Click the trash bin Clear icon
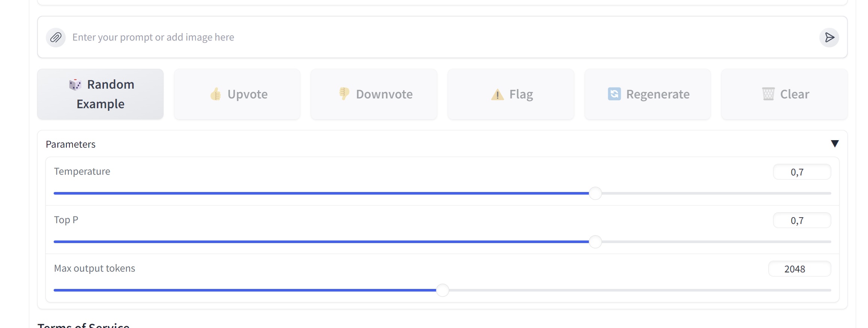Image resolution: width=868 pixels, height=328 pixels. coord(768,94)
